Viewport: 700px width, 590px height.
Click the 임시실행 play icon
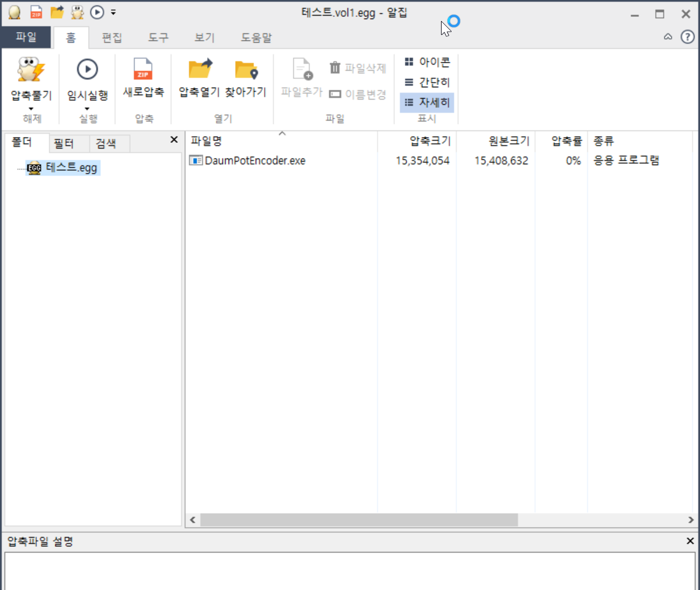click(87, 69)
